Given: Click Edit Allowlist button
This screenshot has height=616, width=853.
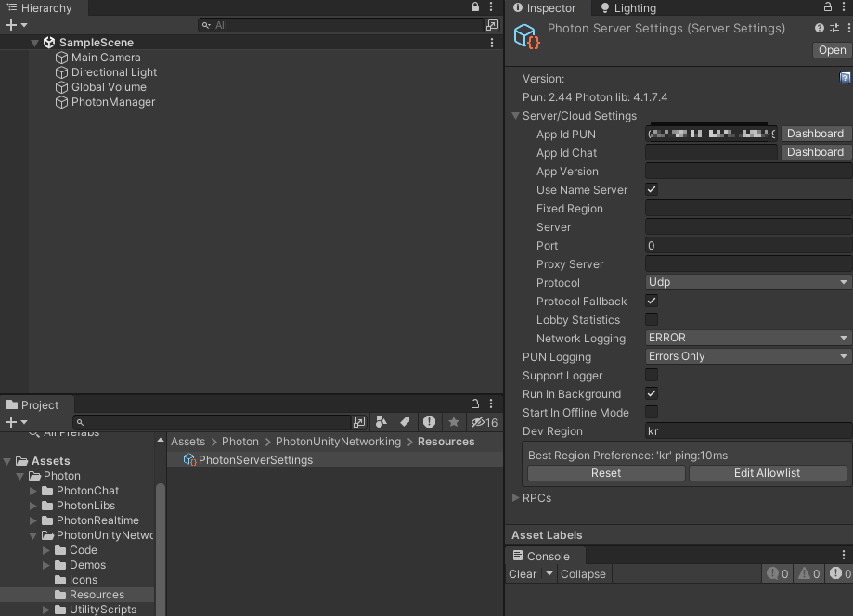Looking at the screenshot, I should (x=768, y=473).
